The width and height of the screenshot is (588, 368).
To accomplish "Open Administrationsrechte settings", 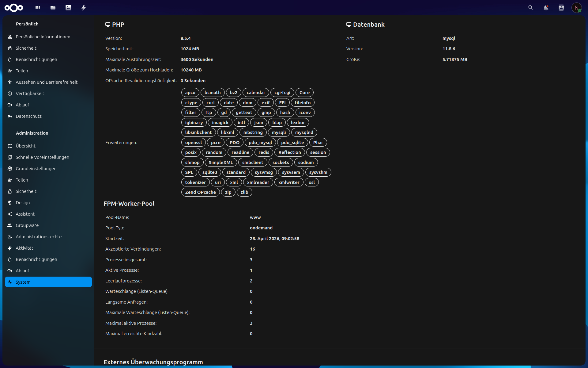I will point(39,237).
